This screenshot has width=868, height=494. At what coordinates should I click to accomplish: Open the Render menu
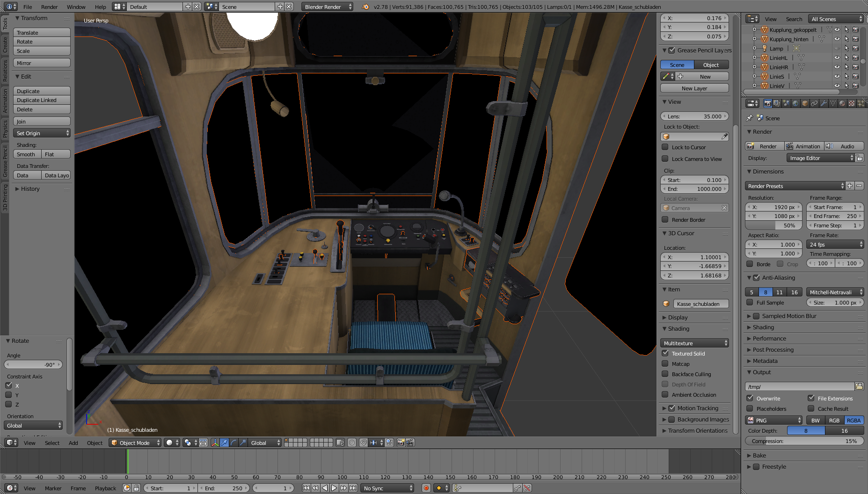pos(49,7)
